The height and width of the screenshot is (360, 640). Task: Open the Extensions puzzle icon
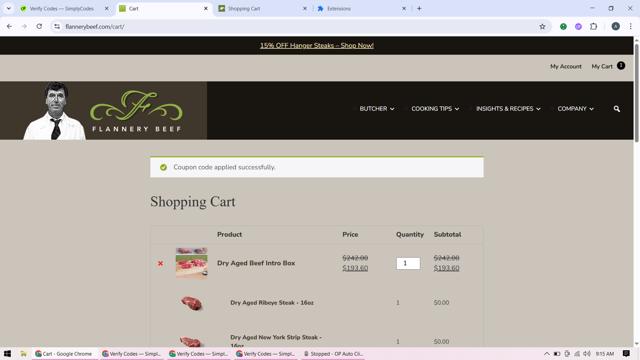(x=593, y=27)
